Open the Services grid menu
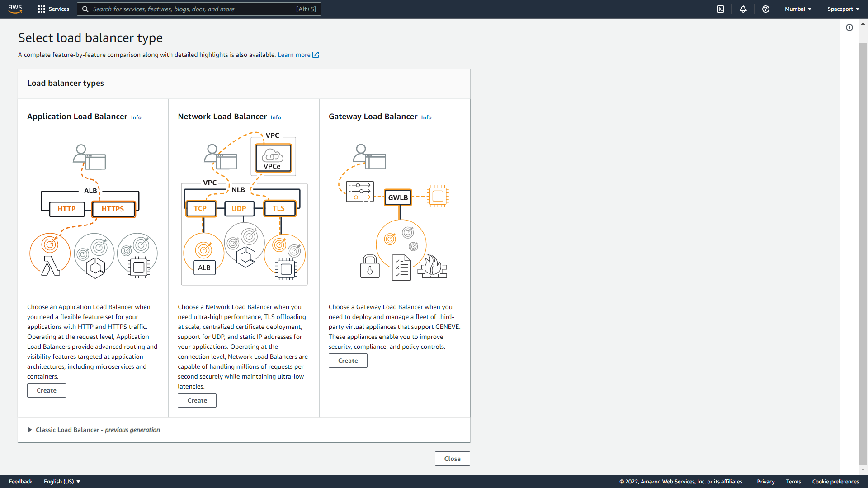The image size is (868, 488). coord(42,9)
